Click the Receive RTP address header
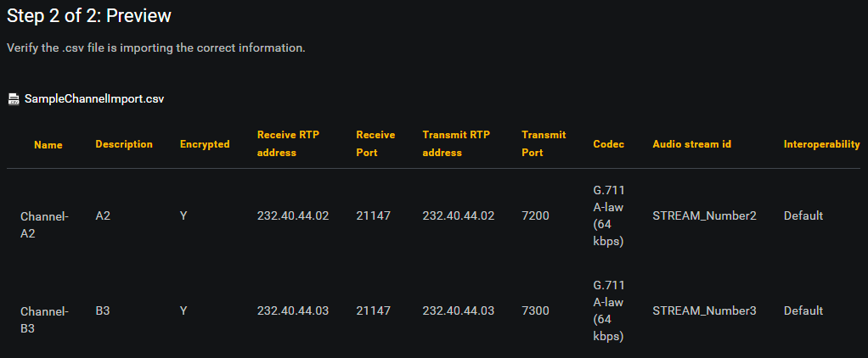This screenshot has height=358, width=868. 289,144
